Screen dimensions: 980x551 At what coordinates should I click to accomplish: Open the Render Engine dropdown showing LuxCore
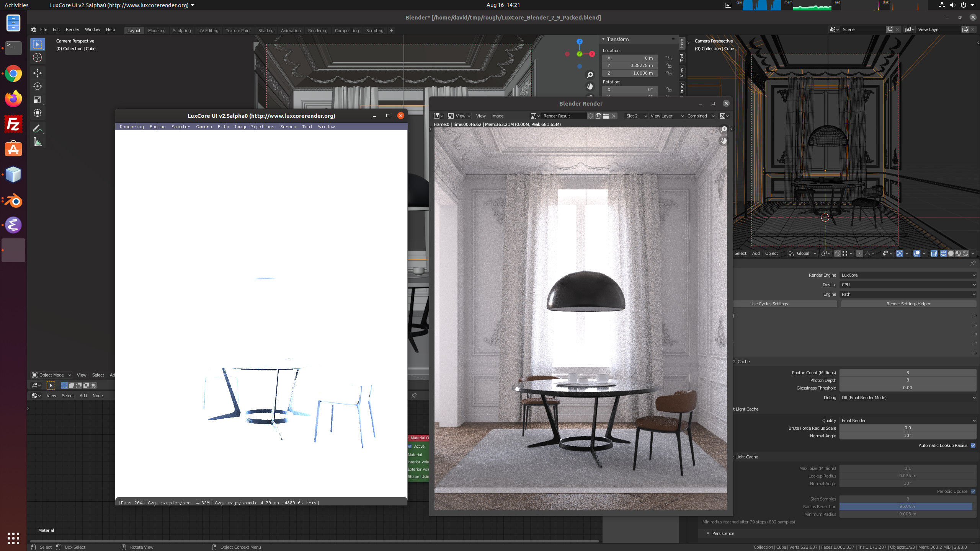pyautogui.click(x=907, y=275)
